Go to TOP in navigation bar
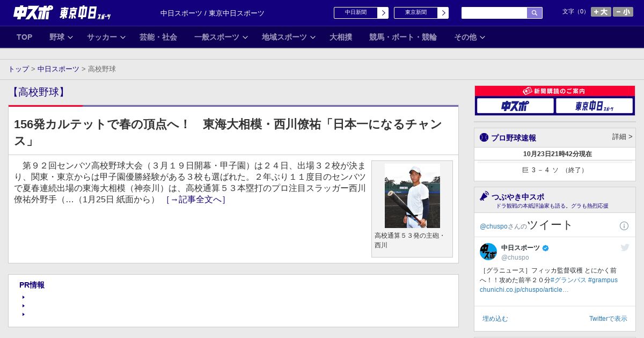The height and width of the screenshot is (338, 644). 25,37
